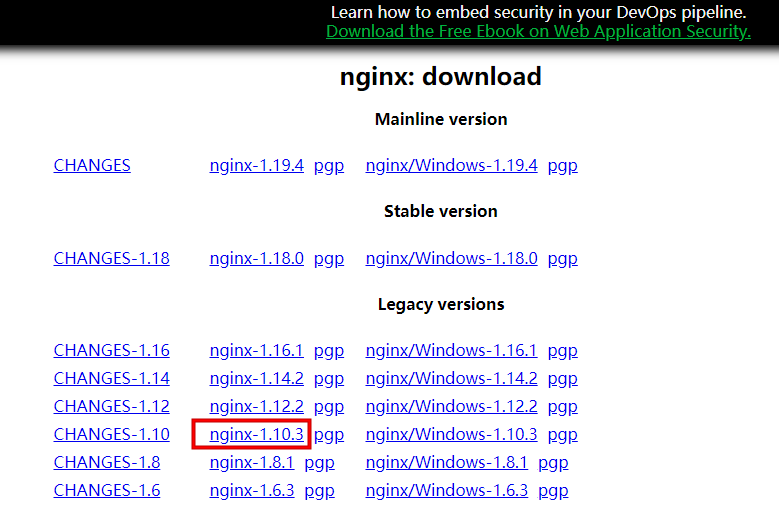Download nginx-1.16.1 source

pos(256,350)
